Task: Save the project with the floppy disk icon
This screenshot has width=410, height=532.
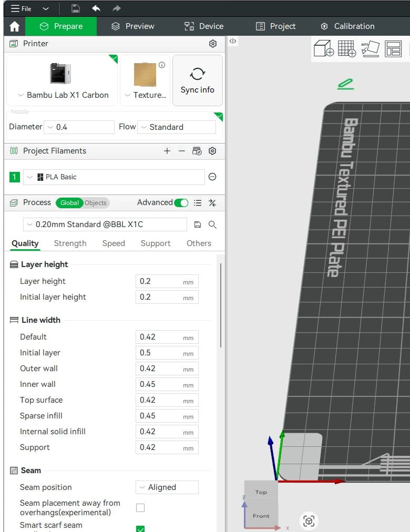Action: tap(76, 8)
